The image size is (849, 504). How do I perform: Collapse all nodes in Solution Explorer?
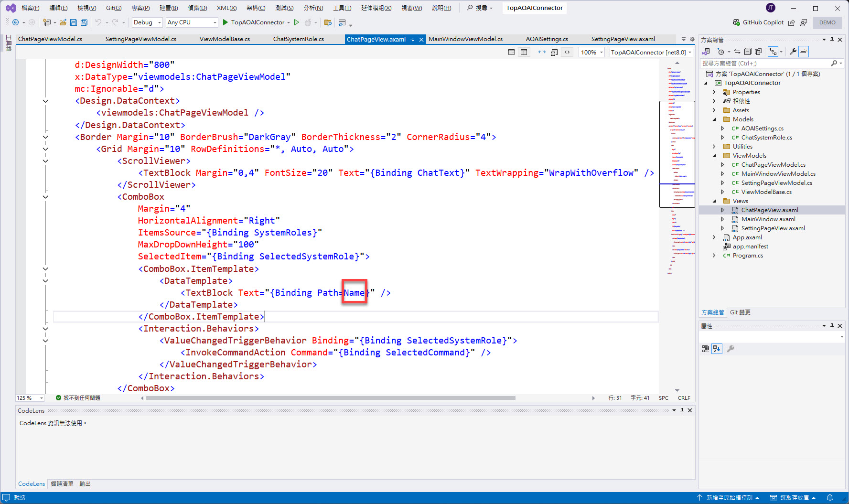click(748, 52)
